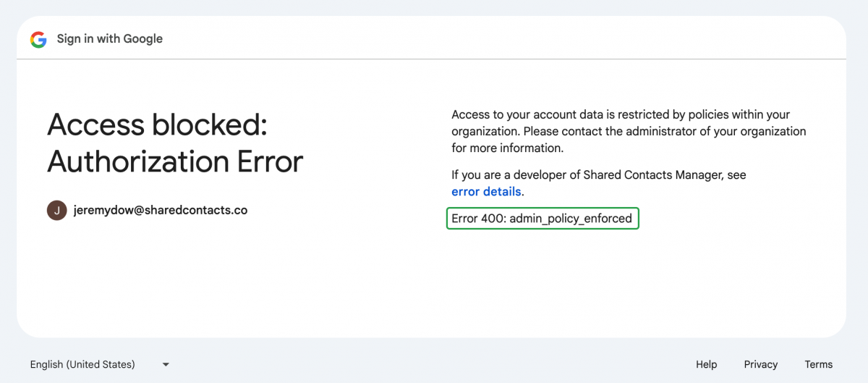View the Terms footer link

pyautogui.click(x=818, y=364)
